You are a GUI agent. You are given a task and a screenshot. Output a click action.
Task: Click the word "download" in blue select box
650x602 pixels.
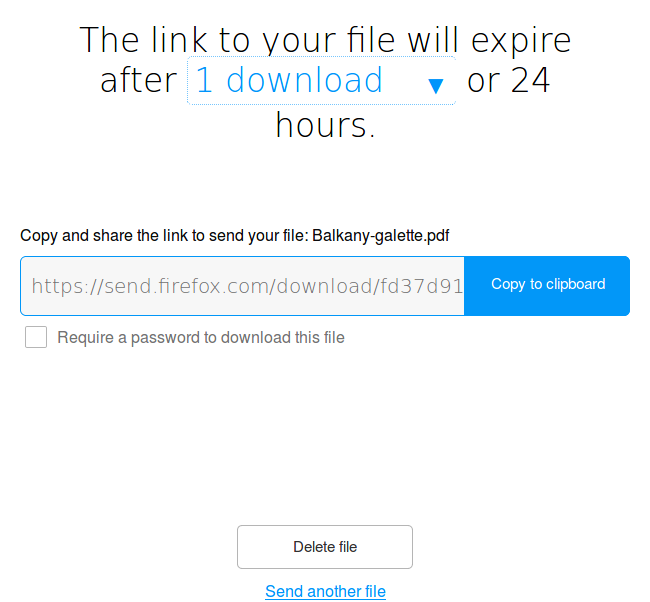304,80
